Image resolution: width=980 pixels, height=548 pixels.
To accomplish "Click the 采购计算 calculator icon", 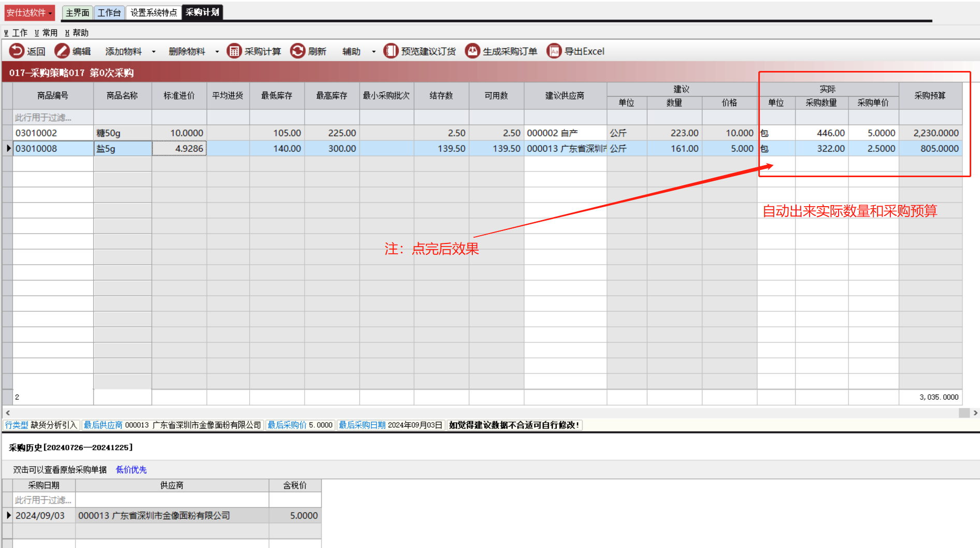I will point(234,51).
